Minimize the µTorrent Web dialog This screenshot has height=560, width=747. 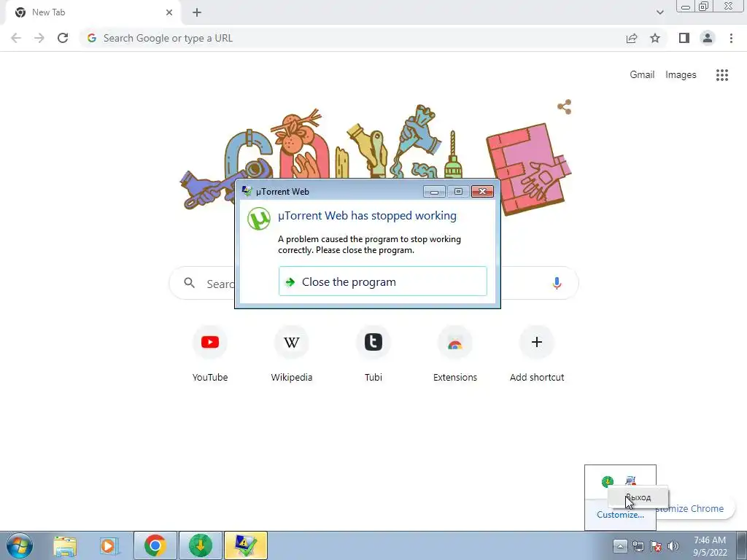click(434, 192)
